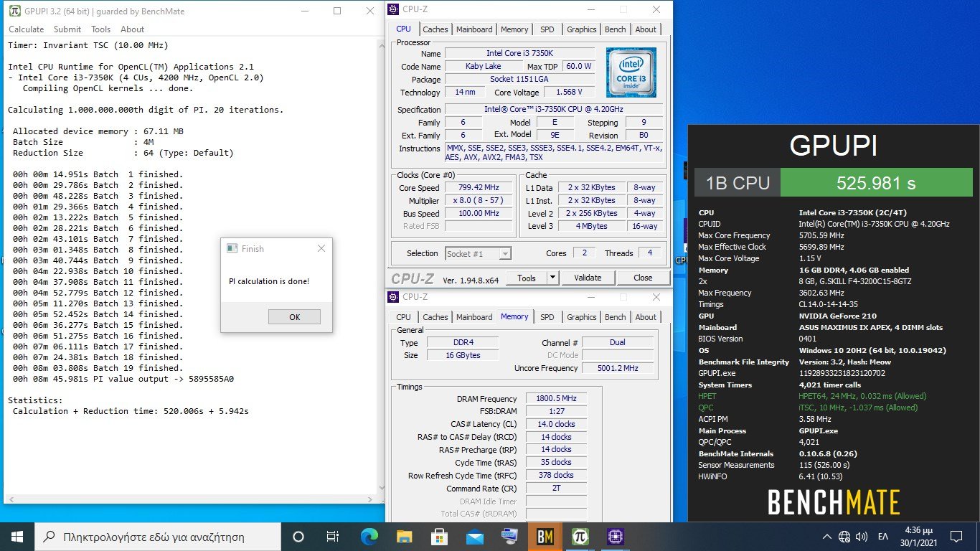The image size is (980, 551).
Task: Switch to Mainboard tab in upper CPU-Z
Action: coord(474,29)
